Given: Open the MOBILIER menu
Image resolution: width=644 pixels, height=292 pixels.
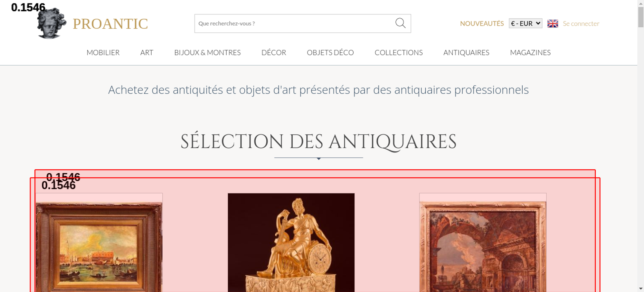Looking at the screenshot, I should [103, 52].
